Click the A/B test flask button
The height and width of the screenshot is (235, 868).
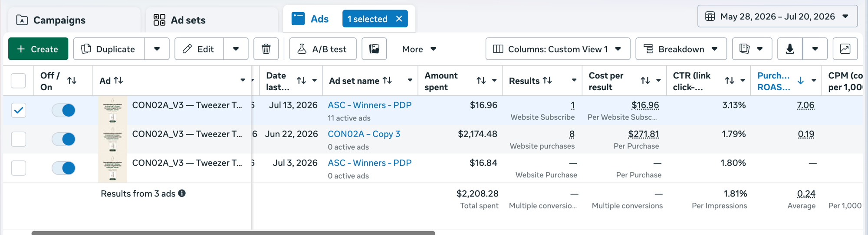tap(323, 49)
